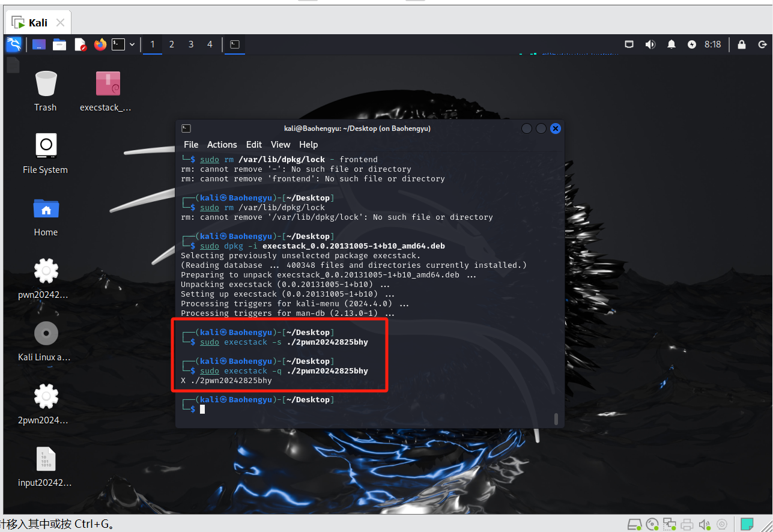773x532 pixels.
Task: Select the Kali Linux disc desktop icon
Action: (x=46, y=341)
